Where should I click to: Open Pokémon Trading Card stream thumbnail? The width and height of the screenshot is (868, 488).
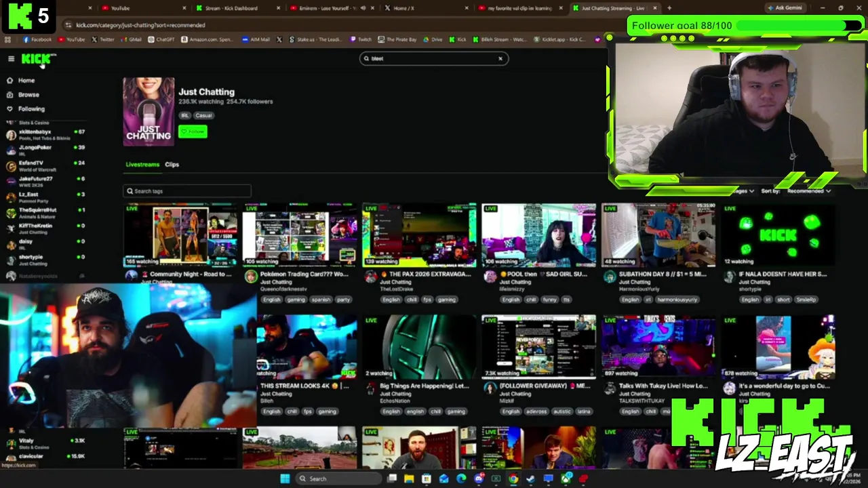pos(300,235)
